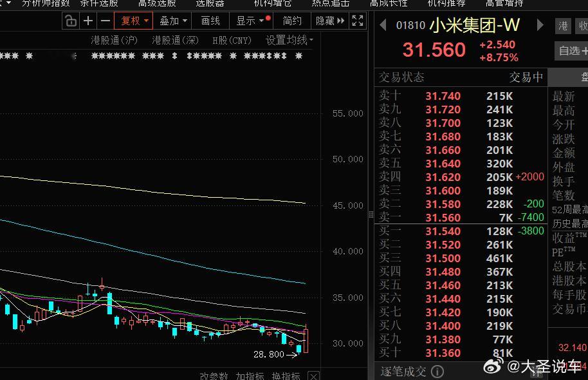Select 卖五 ask price 31.640

pyautogui.click(x=443, y=164)
